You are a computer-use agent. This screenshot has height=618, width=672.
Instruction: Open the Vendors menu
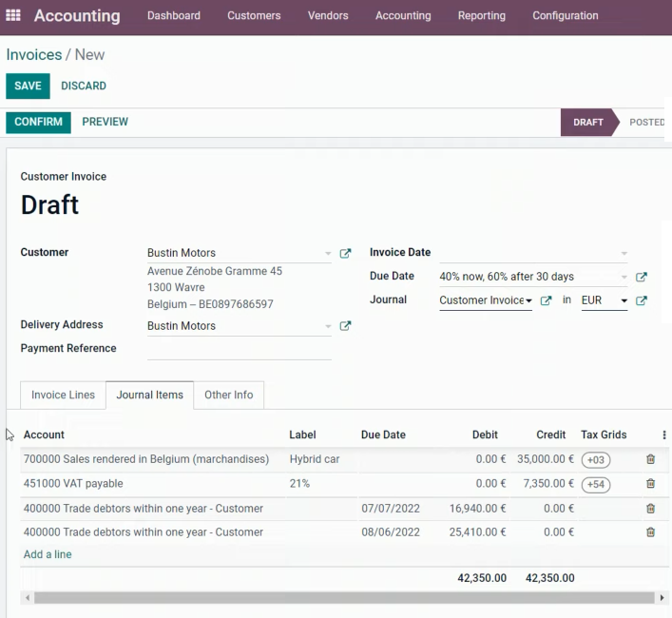click(328, 15)
